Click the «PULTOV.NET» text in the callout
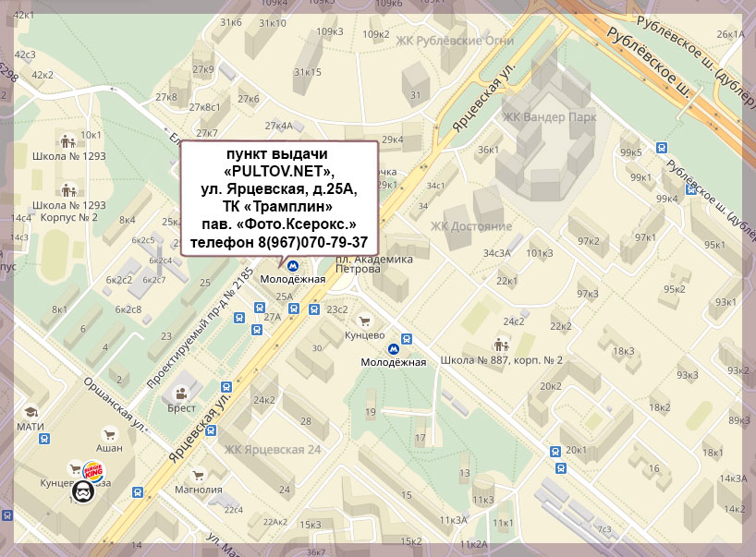The image size is (756, 557). click(278, 172)
